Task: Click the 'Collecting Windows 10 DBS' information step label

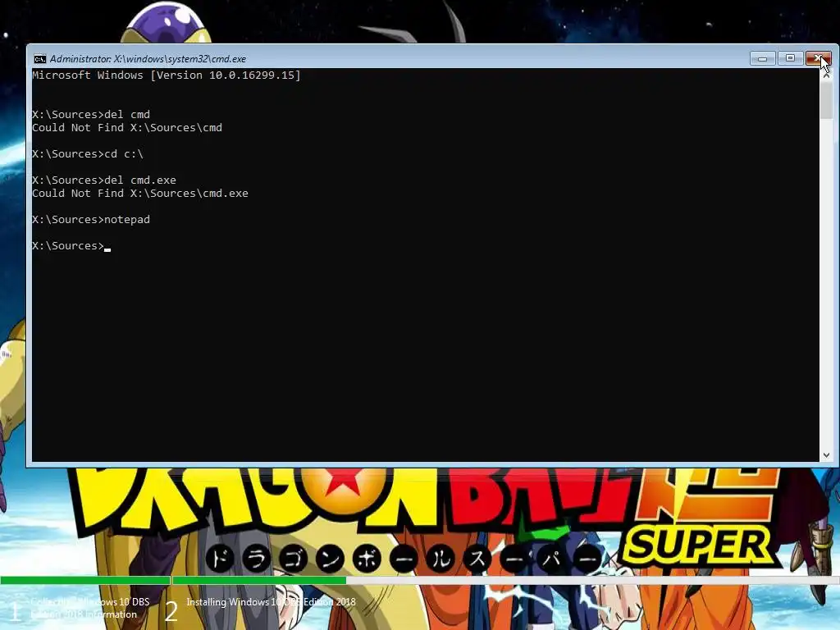Action: [89, 608]
